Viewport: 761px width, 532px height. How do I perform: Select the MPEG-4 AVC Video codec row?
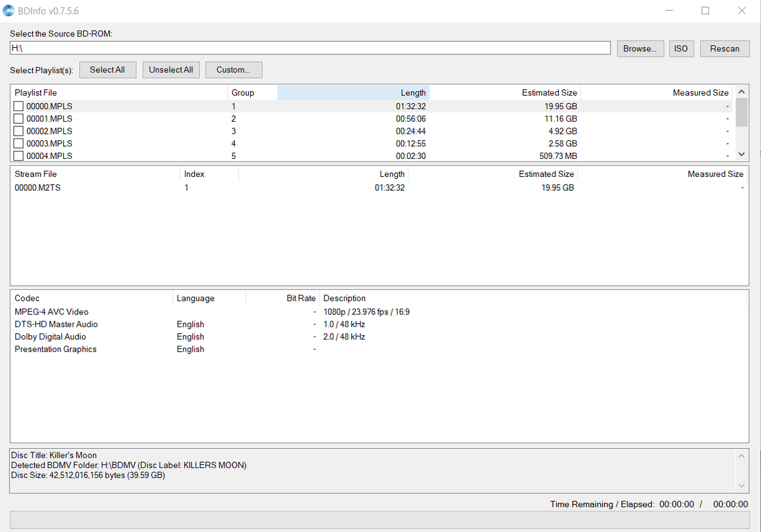click(379, 312)
